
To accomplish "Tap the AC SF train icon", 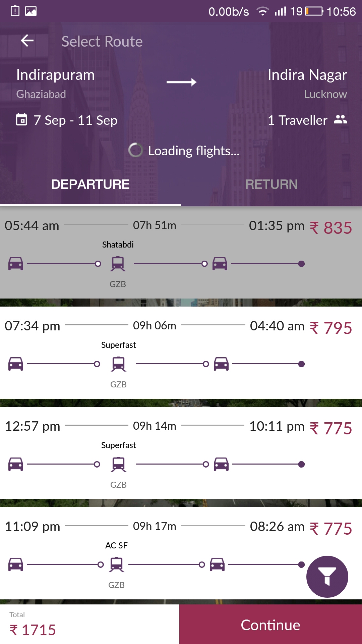I will click(x=117, y=565).
